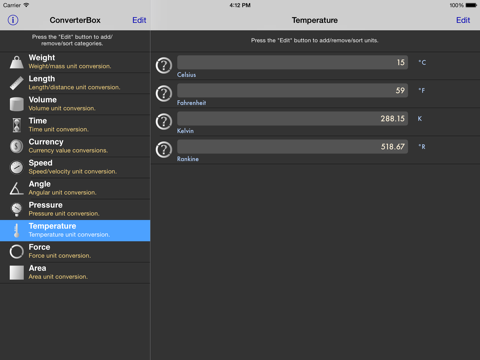The height and width of the screenshot is (360, 480).
Task: Open the Pressure unit conversion category
Action: 75,209
